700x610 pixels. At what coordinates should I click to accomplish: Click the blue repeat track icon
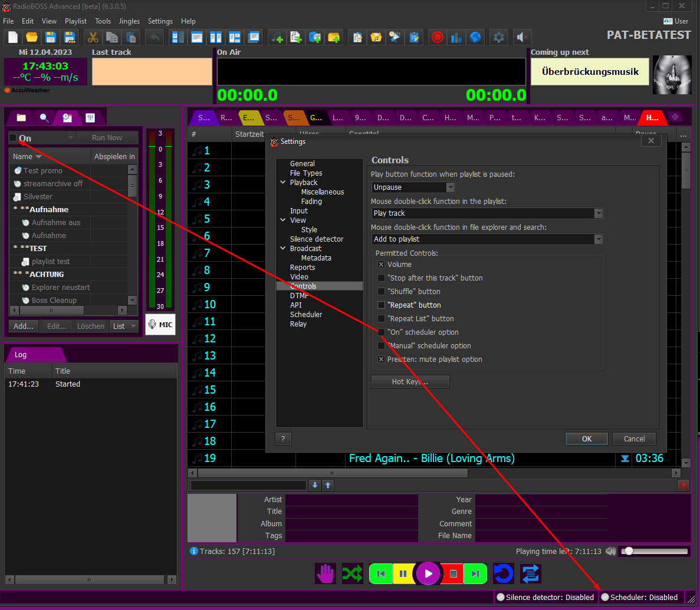tap(503, 573)
